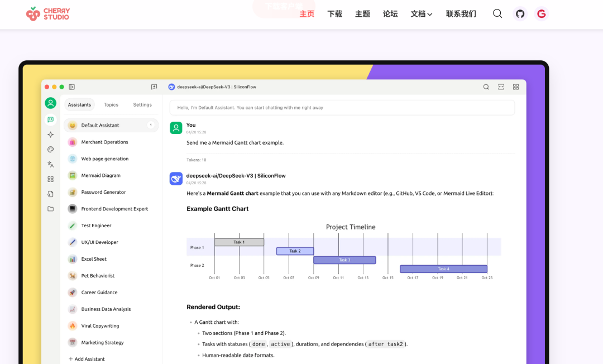Click the Cherry Studio logo
603x364 pixels.
tap(47, 14)
